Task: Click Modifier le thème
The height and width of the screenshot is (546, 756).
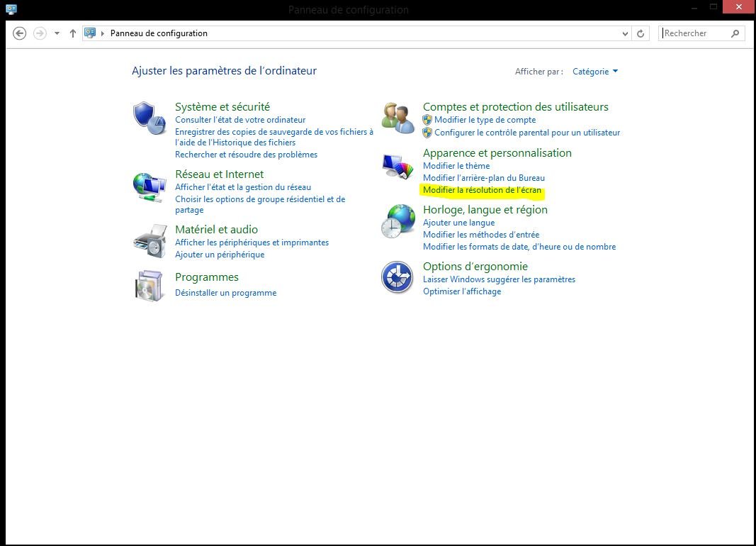Action: [x=456, y=166]
